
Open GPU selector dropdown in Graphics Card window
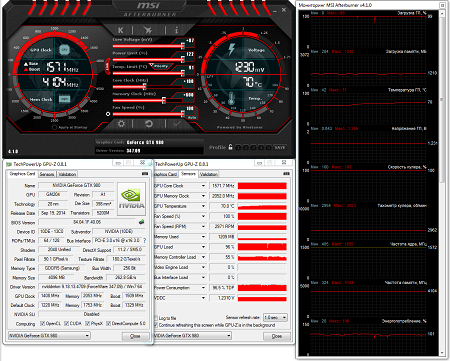pyautogui.click(x=49, y=335)
